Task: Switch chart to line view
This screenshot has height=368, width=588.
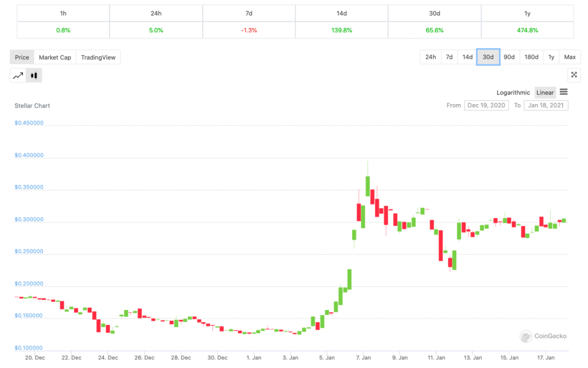Action: 17,75
